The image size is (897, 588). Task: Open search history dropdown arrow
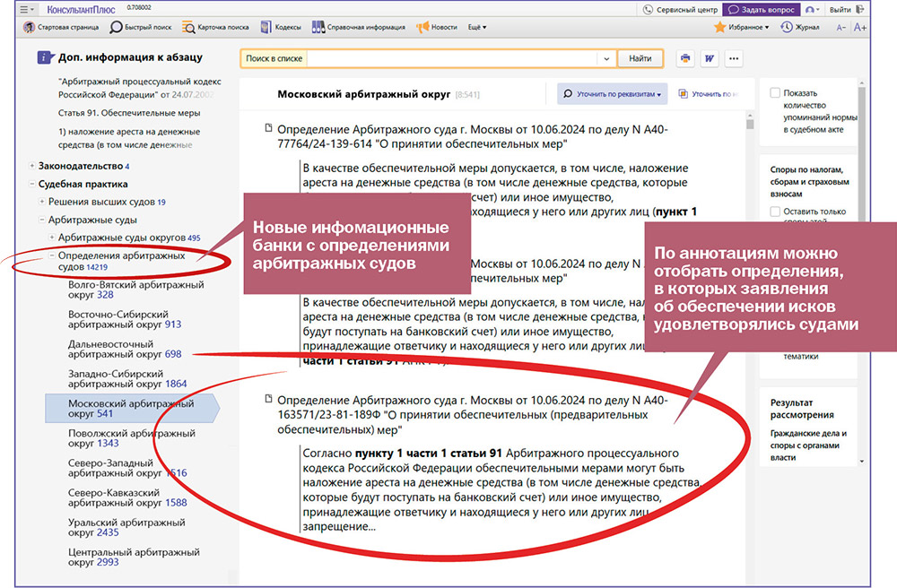click(x=606, y=58)
